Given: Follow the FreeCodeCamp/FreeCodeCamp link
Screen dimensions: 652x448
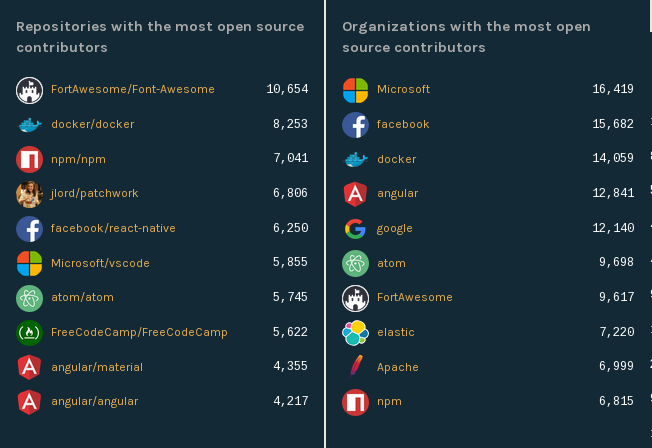Looking at the screenshot, I should 139,332.
